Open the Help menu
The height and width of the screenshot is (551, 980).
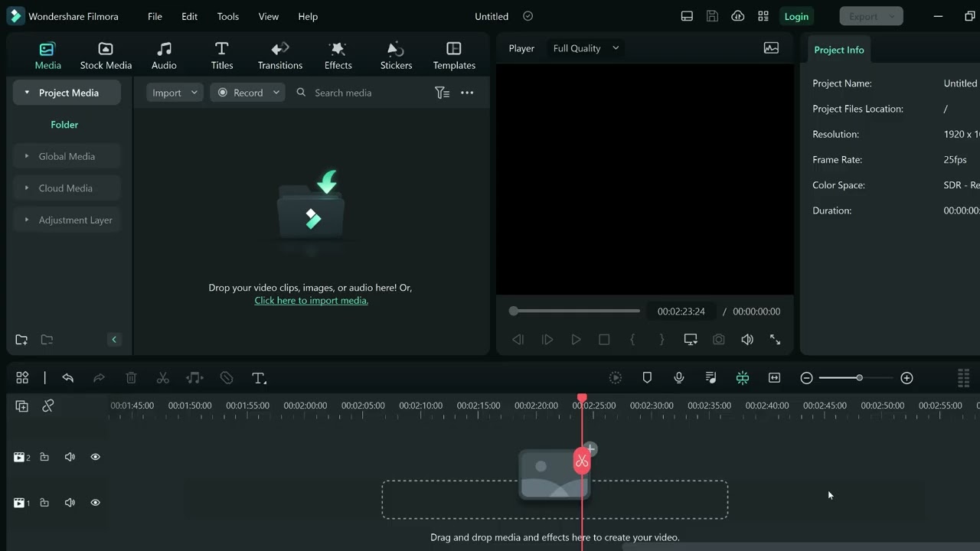coord(308,16)
